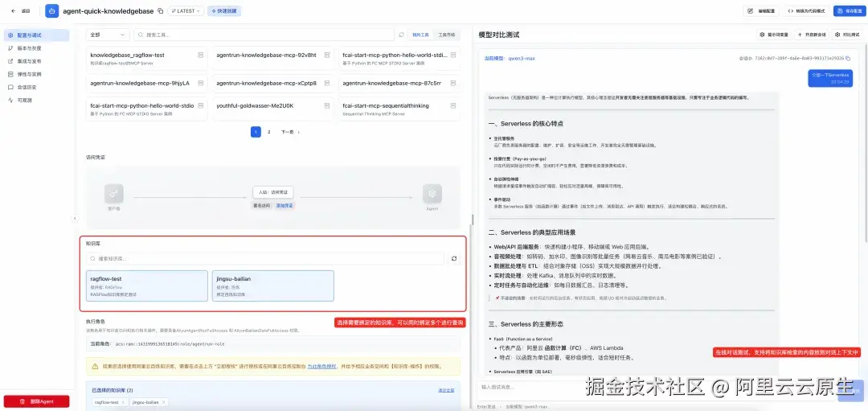Click the 客户端 key icon in diagram
Screen dimensions: 868x411
point(113,193)
